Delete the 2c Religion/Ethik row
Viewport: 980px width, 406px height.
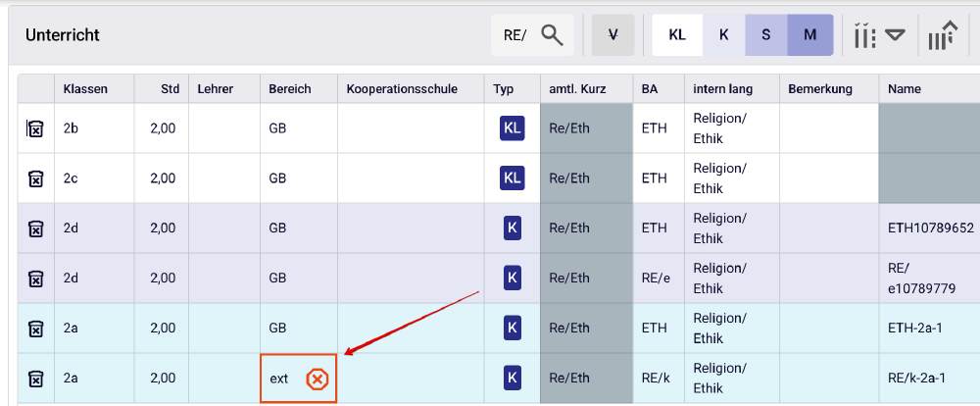pos(35,178)
